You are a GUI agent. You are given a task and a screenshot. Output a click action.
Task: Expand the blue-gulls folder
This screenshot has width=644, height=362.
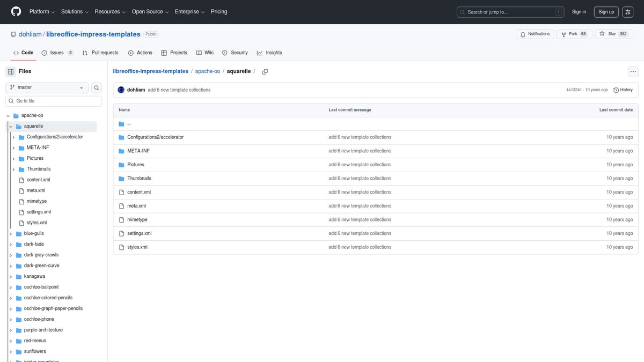11,233
